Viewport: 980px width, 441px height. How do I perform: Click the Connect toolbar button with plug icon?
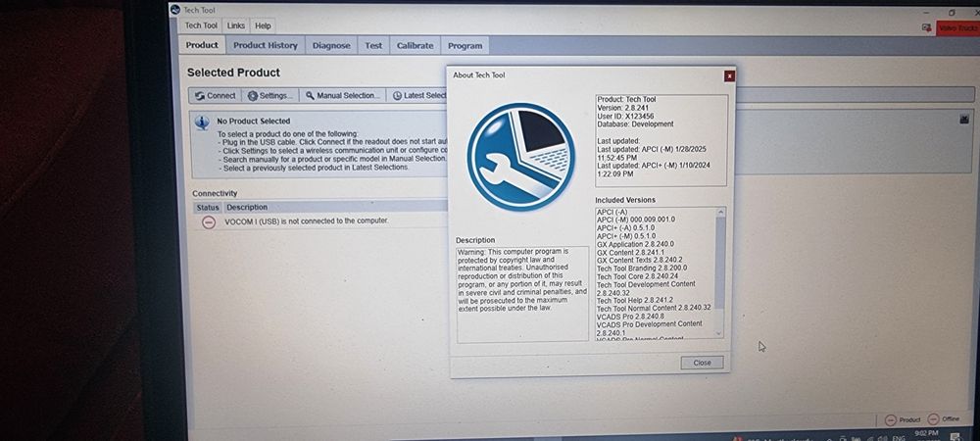click(x=216, y=96)
